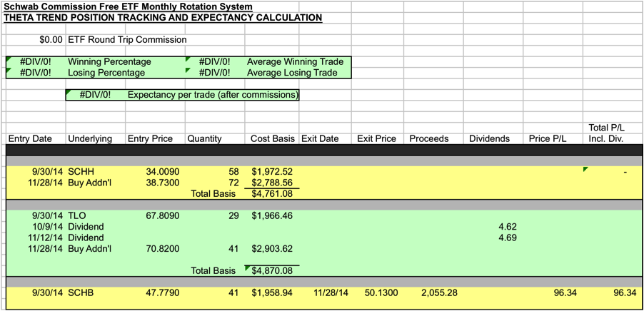Click the #DIV/0! cell beside Winning Percentage
644x311 pixels.
[x=36, y=62]
